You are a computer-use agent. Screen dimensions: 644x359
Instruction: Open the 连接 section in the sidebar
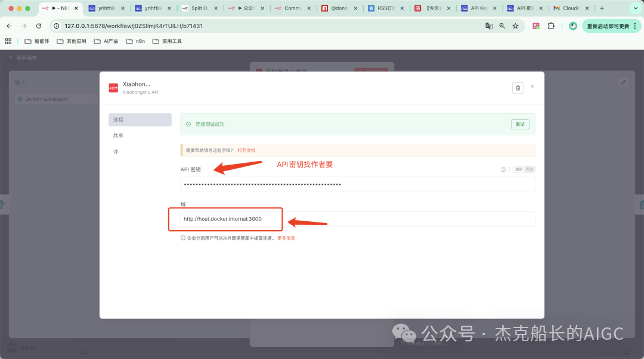pyautogui.click(x=140, y=120)
